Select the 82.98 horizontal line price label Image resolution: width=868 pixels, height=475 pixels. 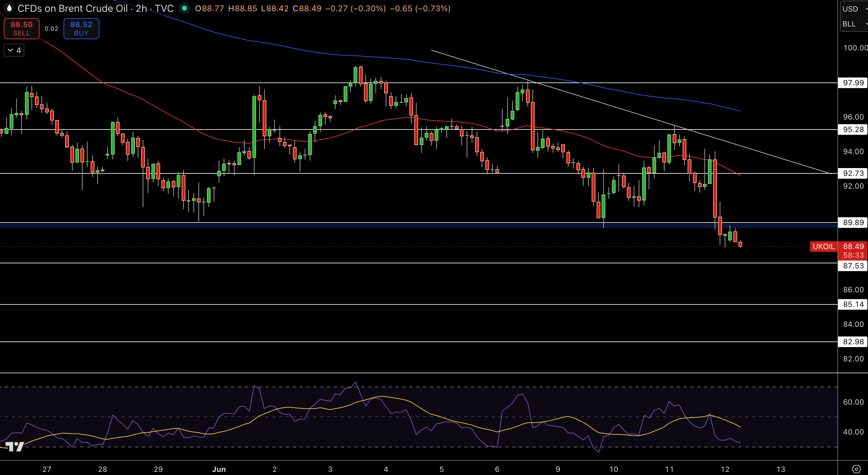coord(853,342)
